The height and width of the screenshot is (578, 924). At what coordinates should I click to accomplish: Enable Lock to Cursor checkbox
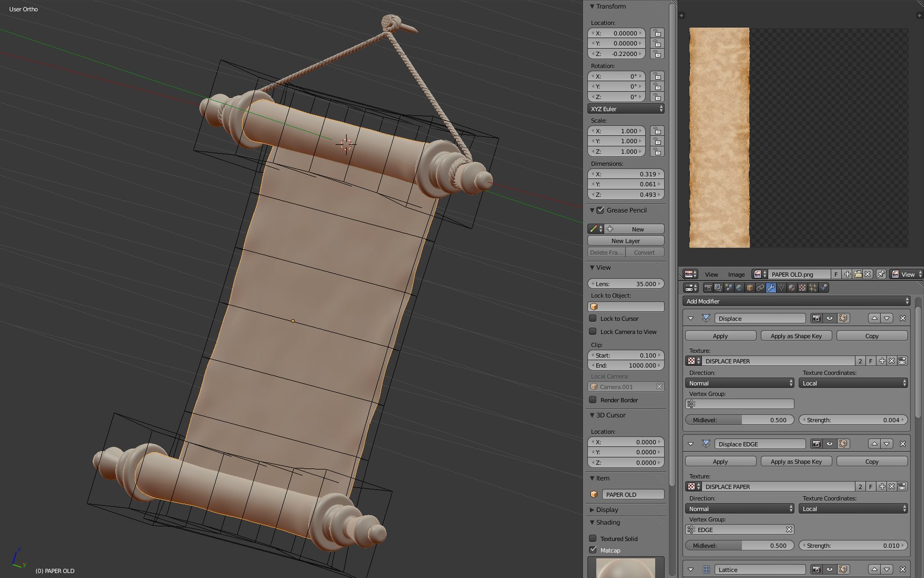coord(593,318)
